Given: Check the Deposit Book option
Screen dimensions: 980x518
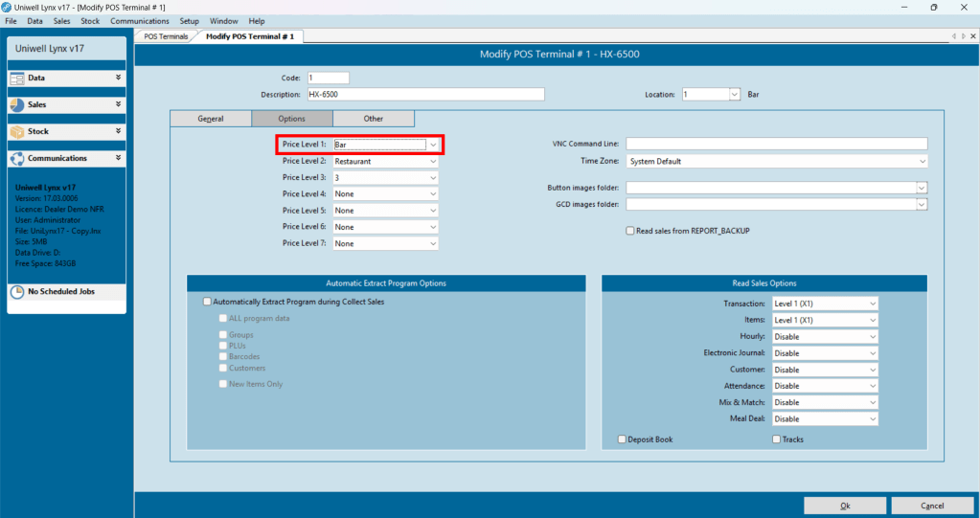Looking at the screenshot, I should [622, 439].
